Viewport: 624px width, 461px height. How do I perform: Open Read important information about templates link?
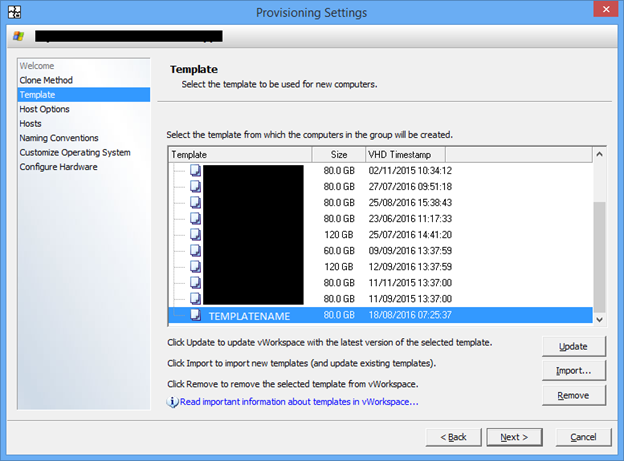click(299, 402)
